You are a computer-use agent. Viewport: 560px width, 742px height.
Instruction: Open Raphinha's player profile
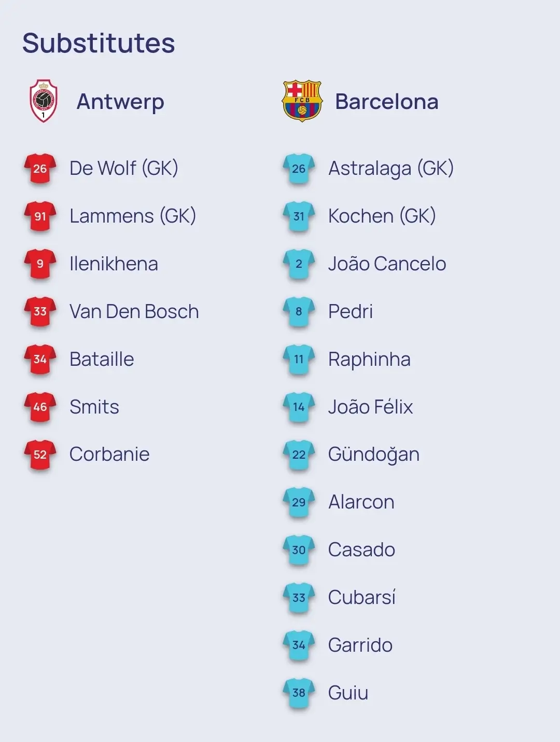coord(369,359)
